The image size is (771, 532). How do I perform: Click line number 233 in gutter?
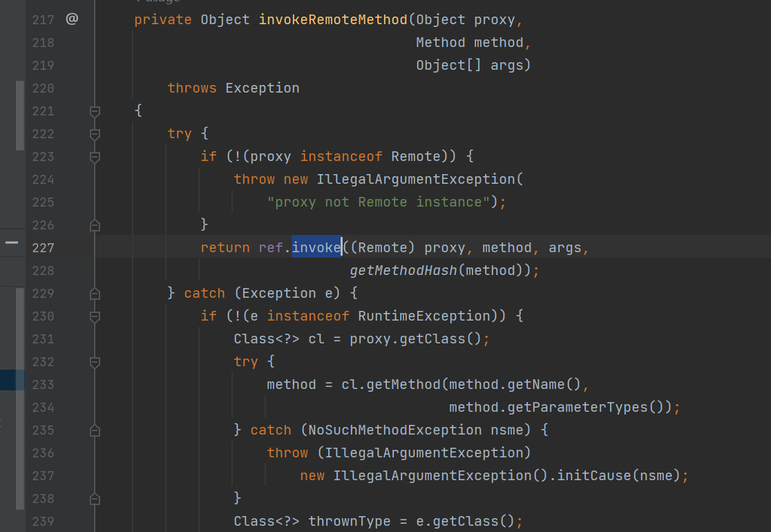(43, 385)
